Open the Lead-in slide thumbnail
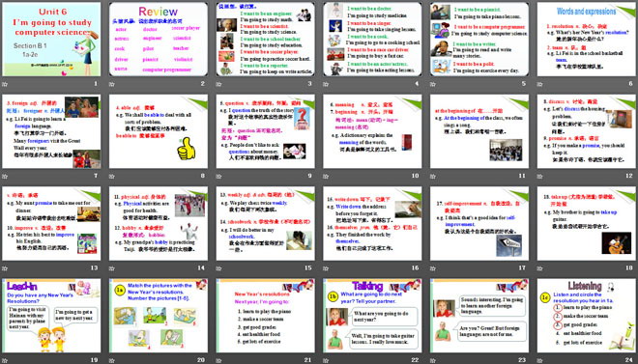 tap(51, 316)
